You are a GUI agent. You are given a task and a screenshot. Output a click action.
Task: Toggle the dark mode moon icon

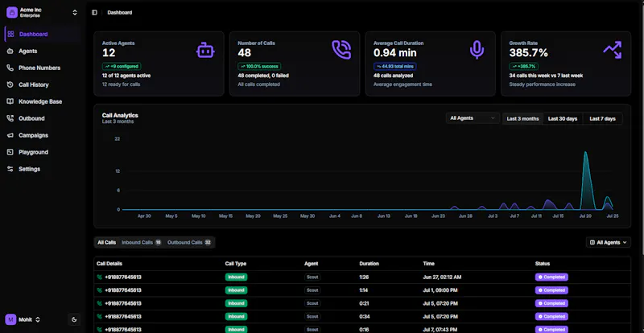[x=74, y=319]
